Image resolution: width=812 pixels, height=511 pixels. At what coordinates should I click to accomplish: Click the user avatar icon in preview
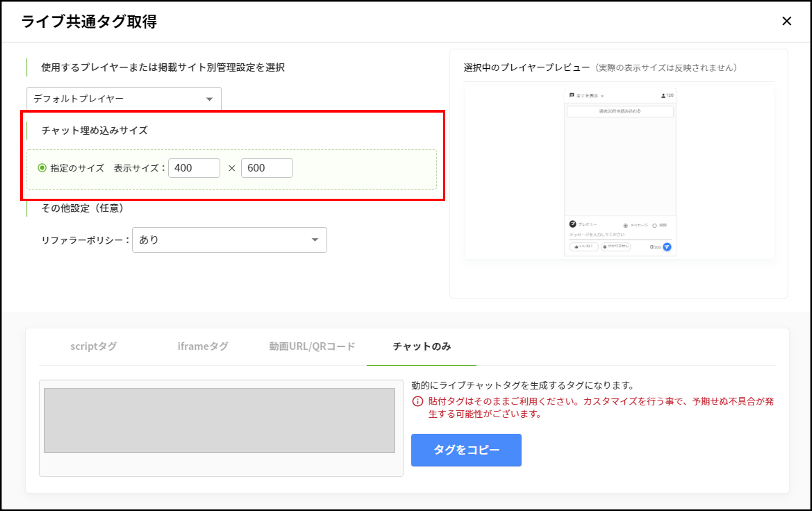573,224
